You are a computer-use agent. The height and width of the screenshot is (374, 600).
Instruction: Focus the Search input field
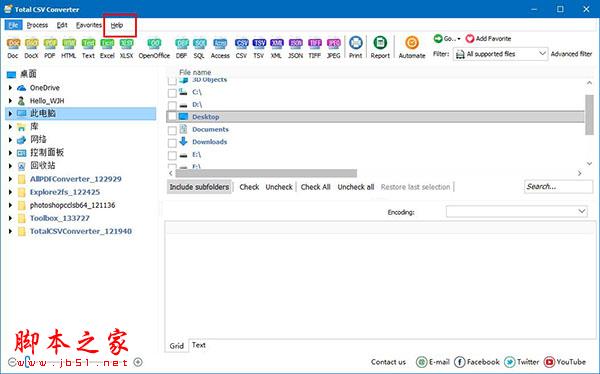coord(558,186)
